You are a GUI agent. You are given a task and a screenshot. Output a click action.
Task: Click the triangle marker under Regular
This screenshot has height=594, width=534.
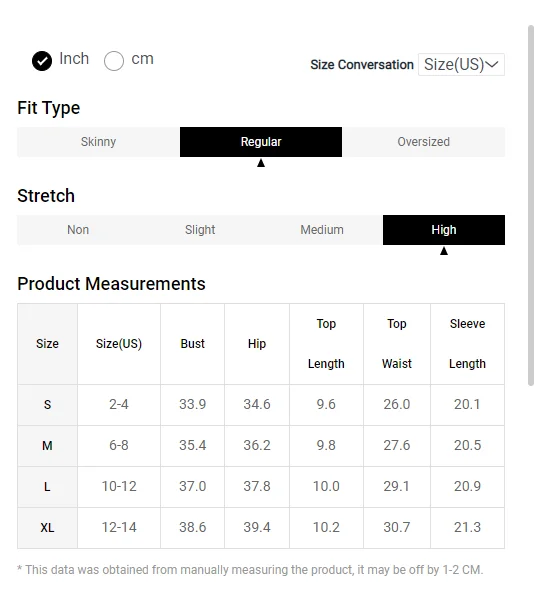click(x=261, y=163)
